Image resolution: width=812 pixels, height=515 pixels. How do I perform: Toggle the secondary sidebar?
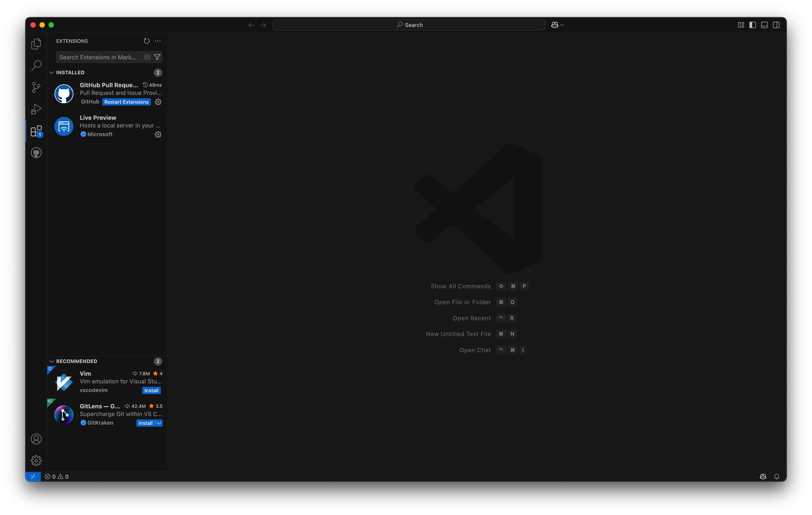click(x=776, y=25)
